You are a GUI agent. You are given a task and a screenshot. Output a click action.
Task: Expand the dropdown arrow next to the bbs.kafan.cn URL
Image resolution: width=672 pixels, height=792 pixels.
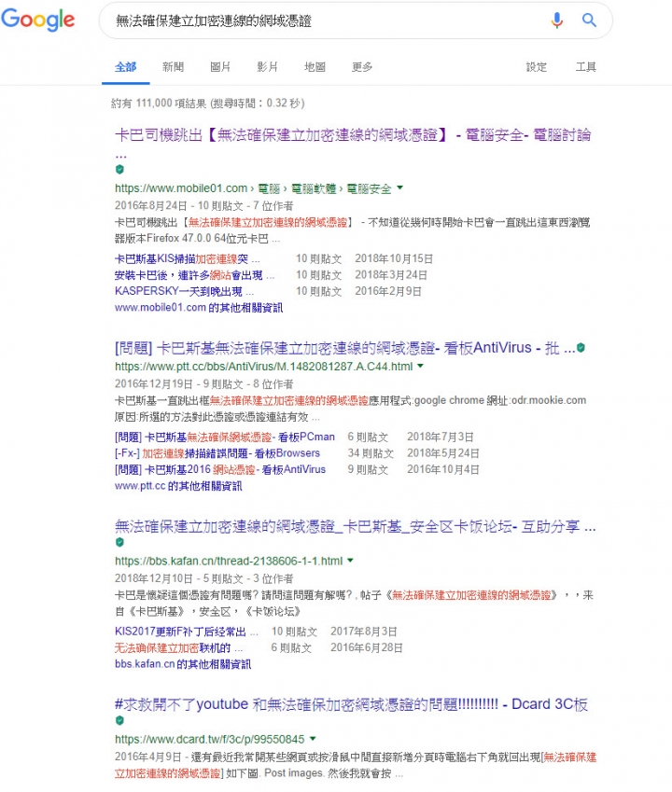point(350,560)
